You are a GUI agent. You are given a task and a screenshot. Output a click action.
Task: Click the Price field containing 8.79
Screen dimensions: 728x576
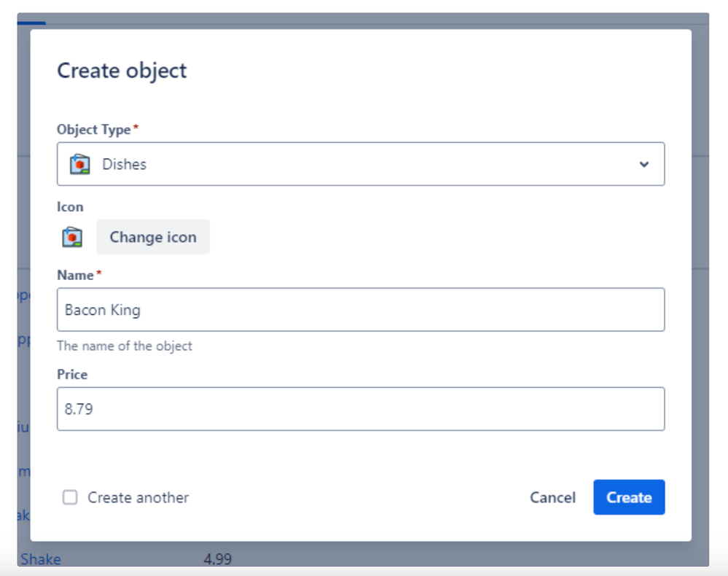coord(361,409)
